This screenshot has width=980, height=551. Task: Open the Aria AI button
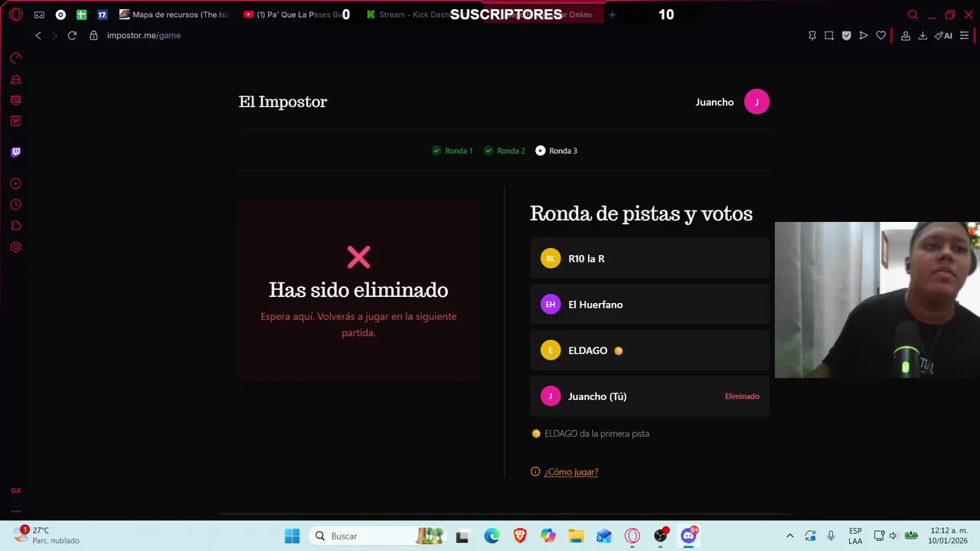pos(943,35)
